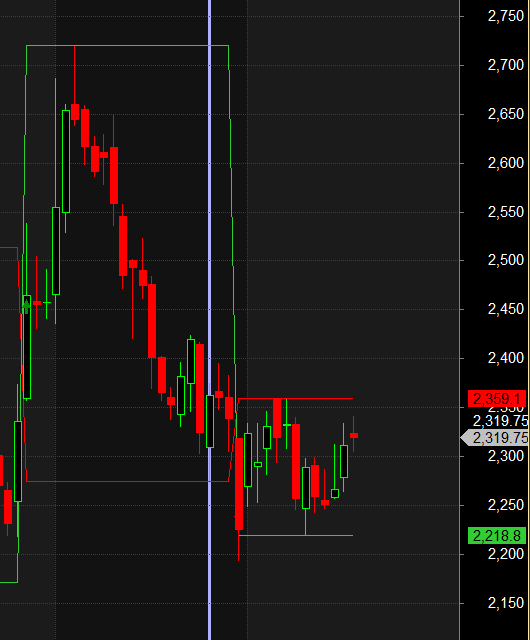Select the grey arrow-shaped 2,319.75 last price marker
Screen dimensions: 530x640
point(495,438)
